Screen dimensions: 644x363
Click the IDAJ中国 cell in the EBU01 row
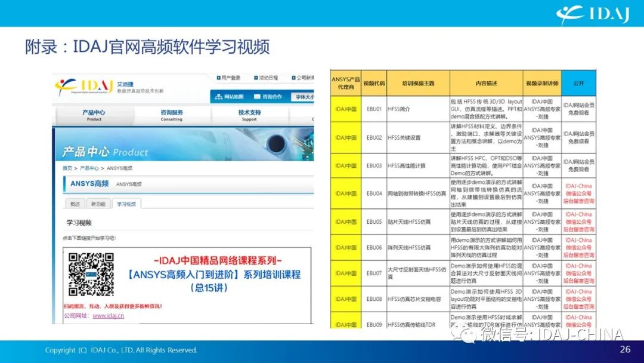(346, 109)
